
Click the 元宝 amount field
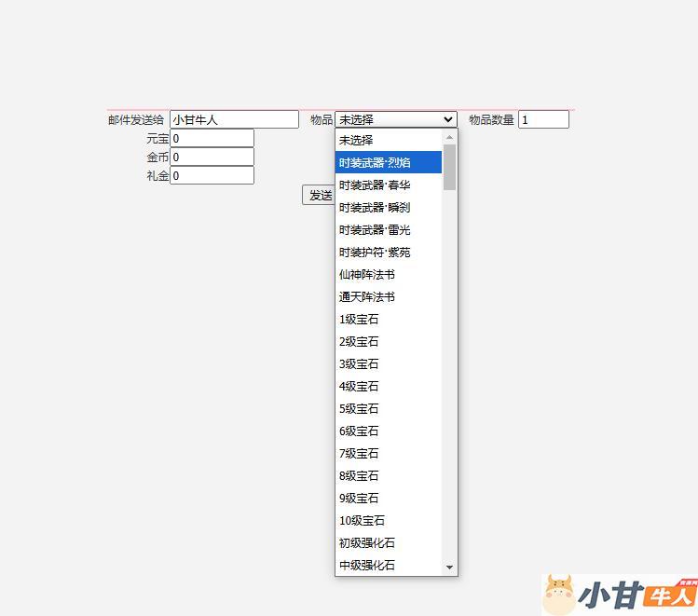pos(212,138)
